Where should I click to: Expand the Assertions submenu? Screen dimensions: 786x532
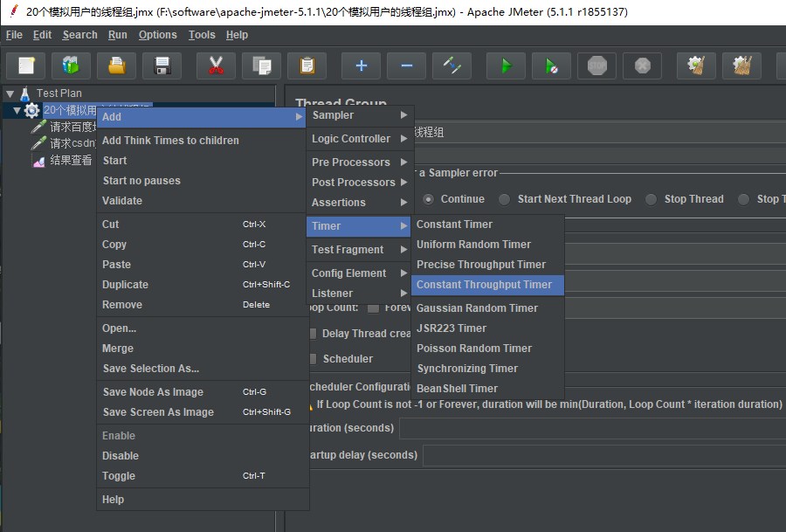360,203
